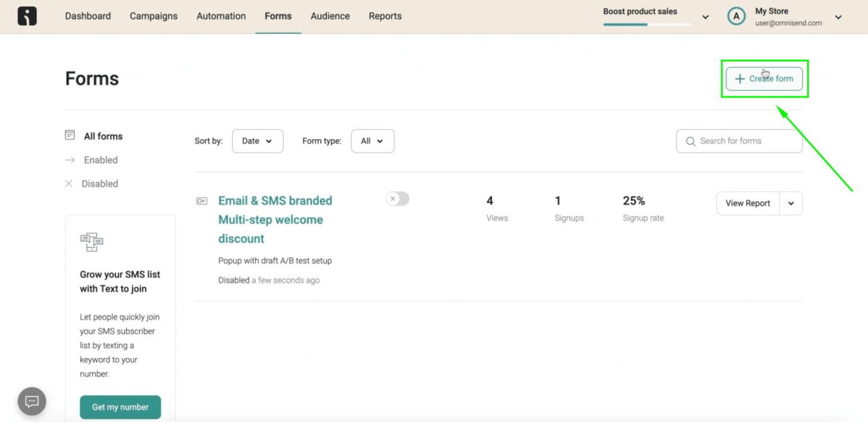Open the Automation menu item
This screenshot has width=868, height=422.
click(x=221, y=16)
